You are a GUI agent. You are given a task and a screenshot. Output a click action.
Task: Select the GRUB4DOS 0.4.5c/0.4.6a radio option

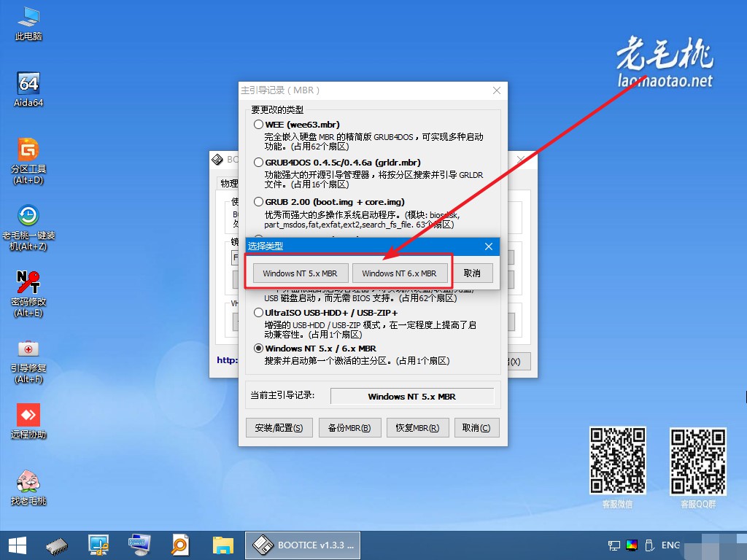coord(258,163)
